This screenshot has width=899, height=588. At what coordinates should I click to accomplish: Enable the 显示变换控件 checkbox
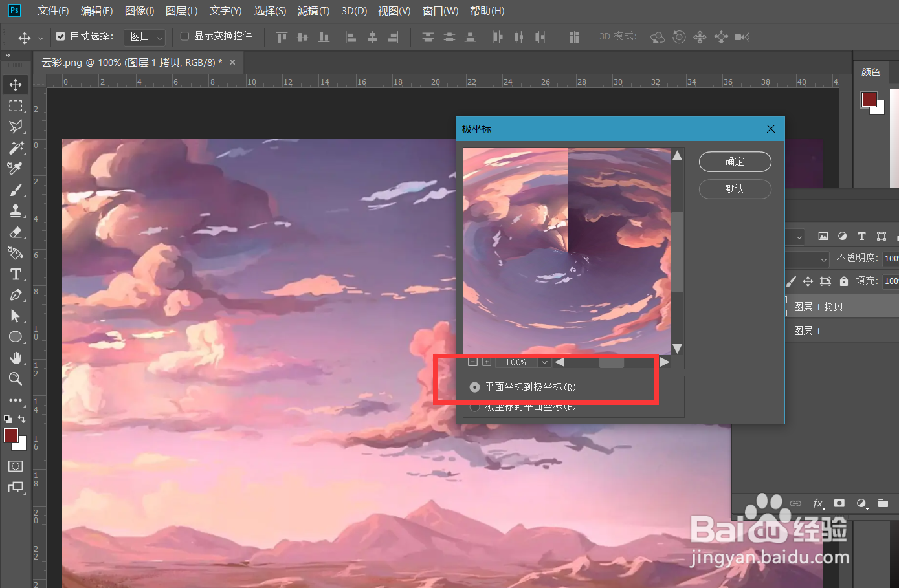pyautogui.click(x=184, y=36)
